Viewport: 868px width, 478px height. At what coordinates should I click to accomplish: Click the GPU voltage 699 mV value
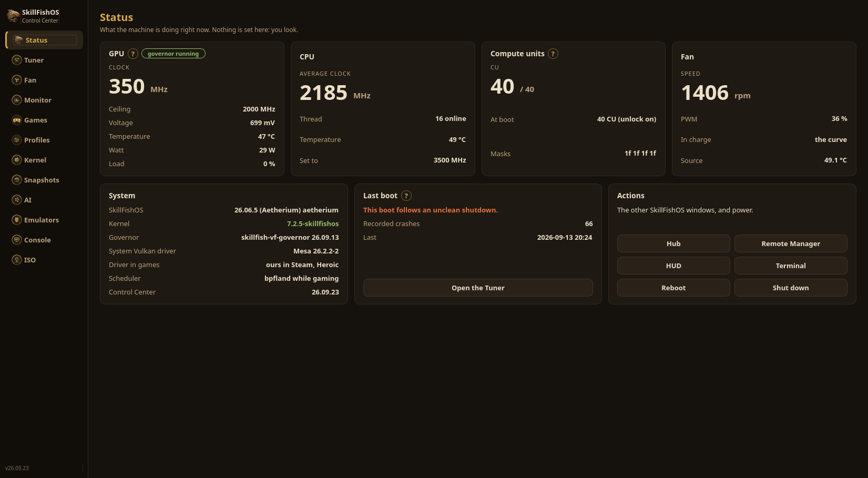[262, 123]
